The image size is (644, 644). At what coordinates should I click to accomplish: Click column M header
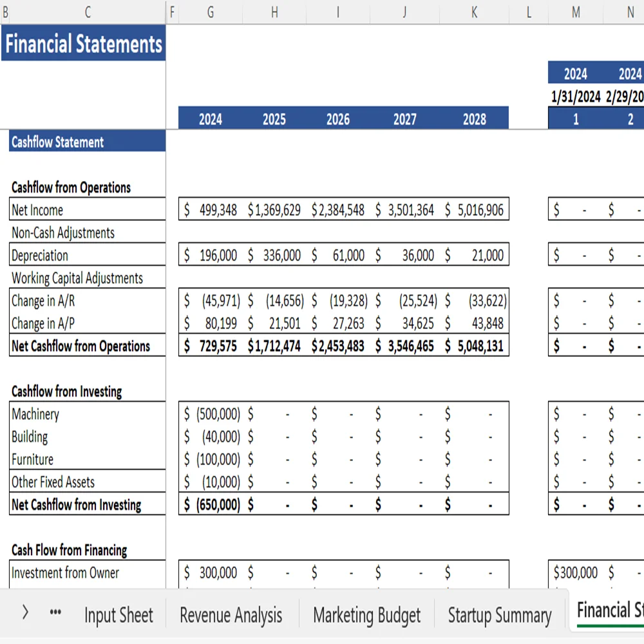coord(574,11)
